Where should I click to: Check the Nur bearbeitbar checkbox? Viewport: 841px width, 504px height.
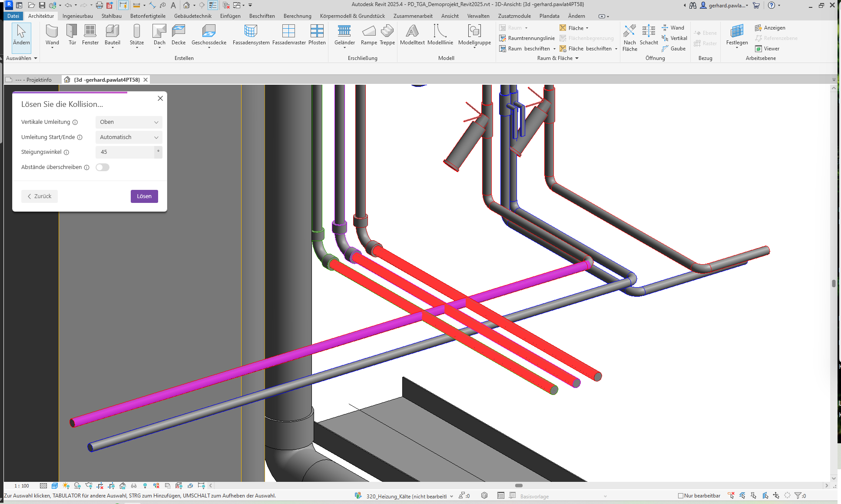(x=681, y=496)
